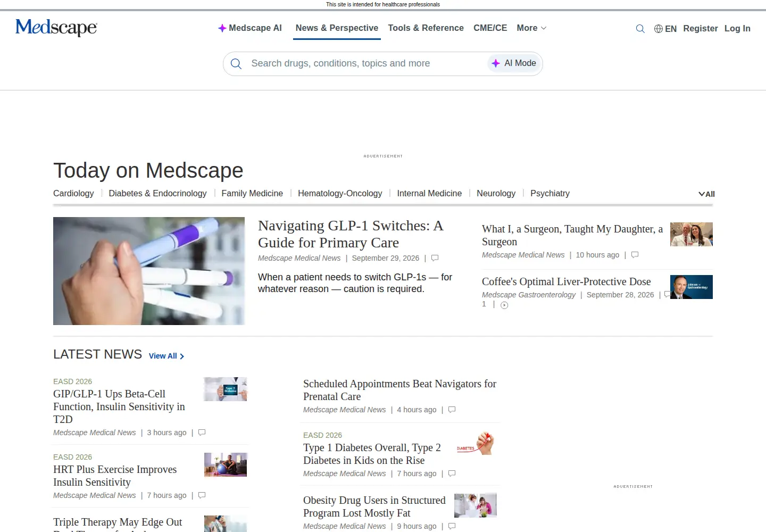Open search via header magnifier icon

pyautogui.click(x=640, y=29)
